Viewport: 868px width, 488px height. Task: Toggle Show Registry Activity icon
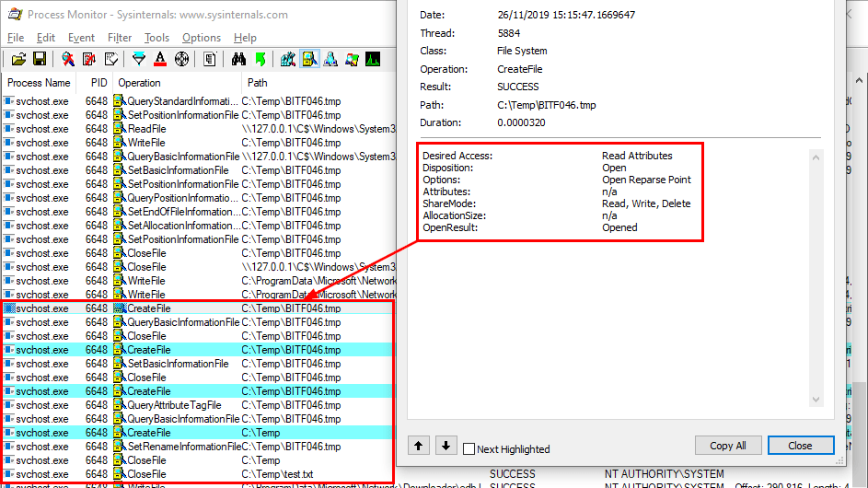pos(288,59)
